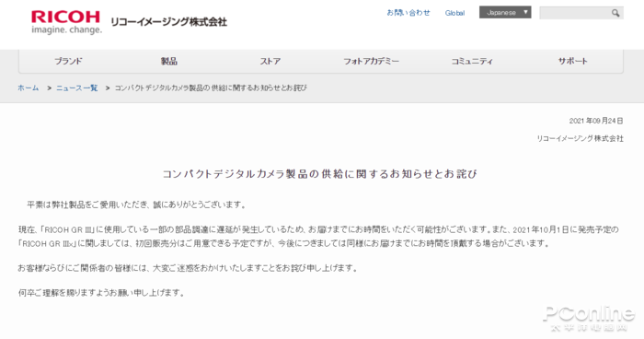Click the paragraph starting 平素は弊社製品
Image resolution: width=644 pixels, height=339 pixels.
pyautogui.click(x=138, y=205)
